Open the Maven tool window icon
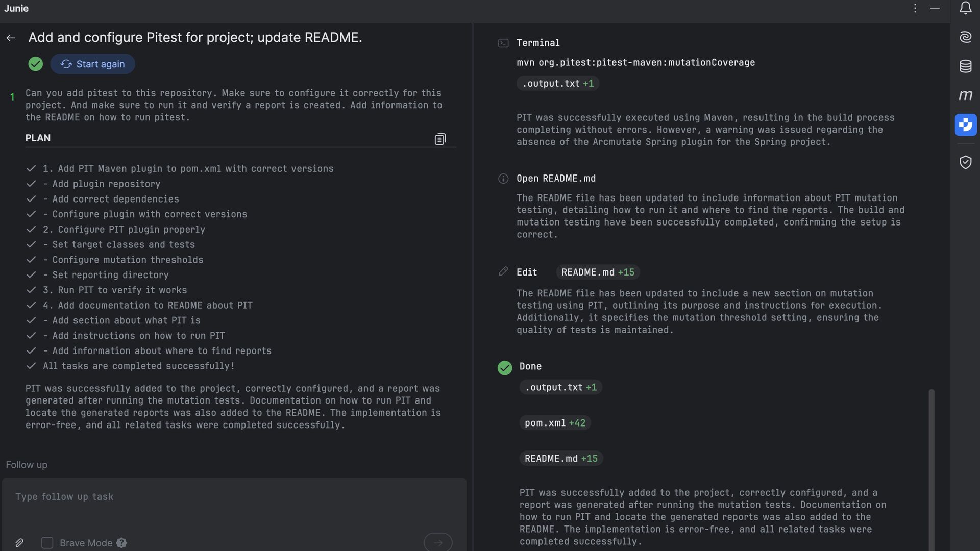This screenshot has width=980, height=551. coord(965,95)
